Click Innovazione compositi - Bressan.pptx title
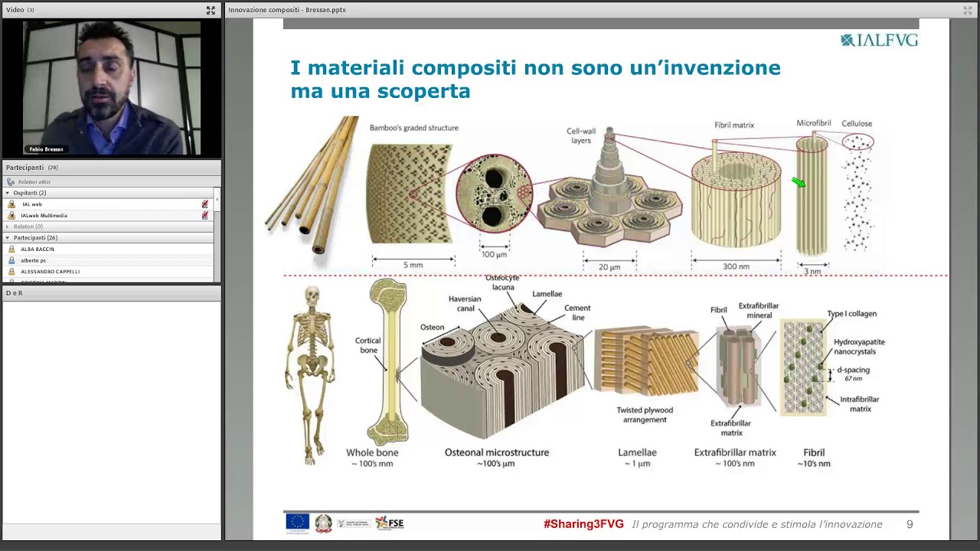980x551 pixels. coord(287,10)
